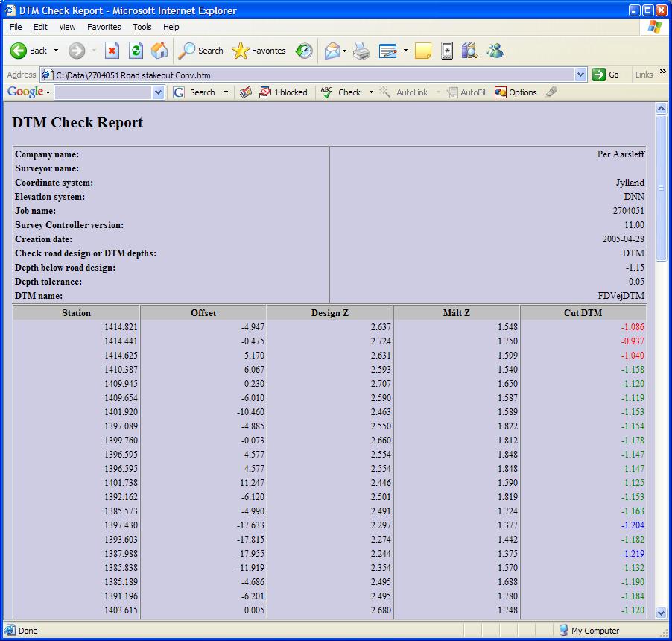672x641 pixels.
Task: Click the Stop loading icon
Action: tap(112, 51)
